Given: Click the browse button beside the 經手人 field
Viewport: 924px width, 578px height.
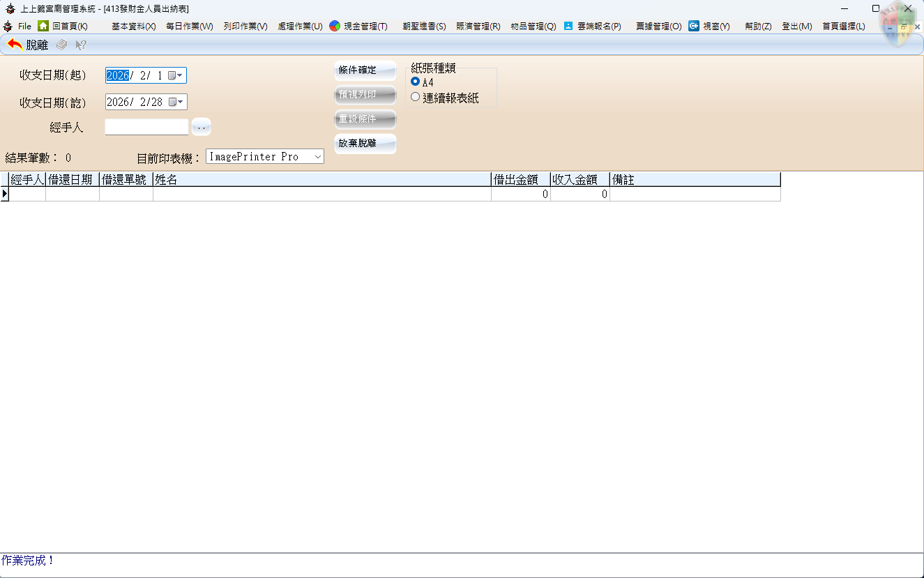Looking at the screenshot, I should (x=201, y=127).
